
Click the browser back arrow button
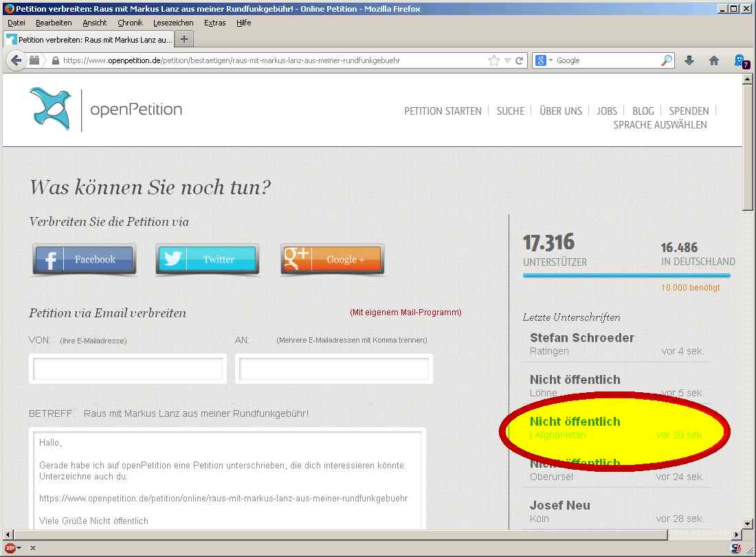click(16, 60)
